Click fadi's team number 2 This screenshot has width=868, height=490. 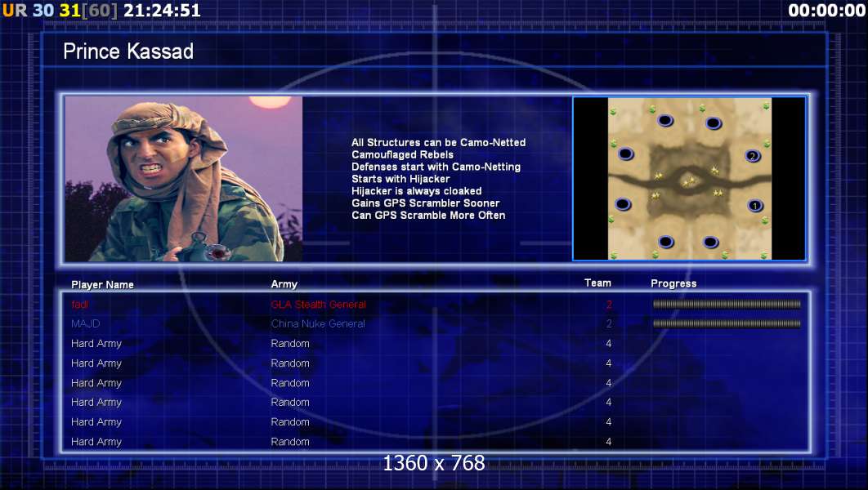609,304
